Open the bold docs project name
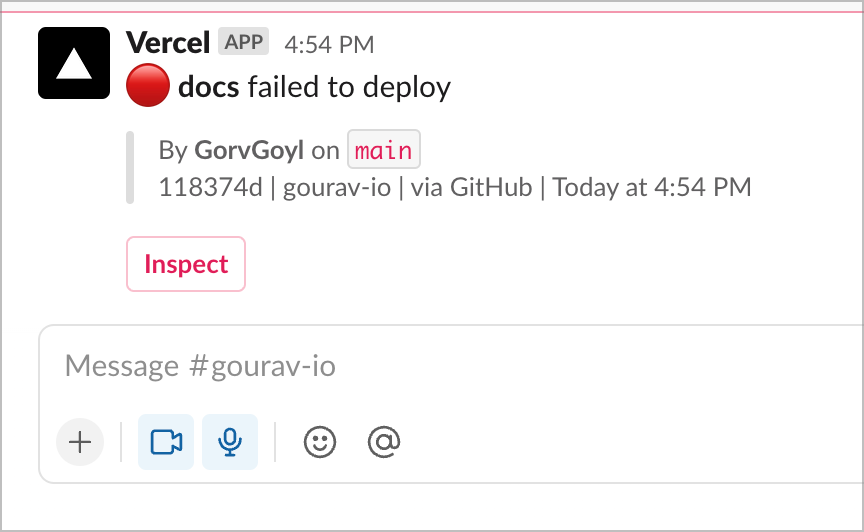Image resolution: width=864 pixels, height=532 pixels. [209, 87]
